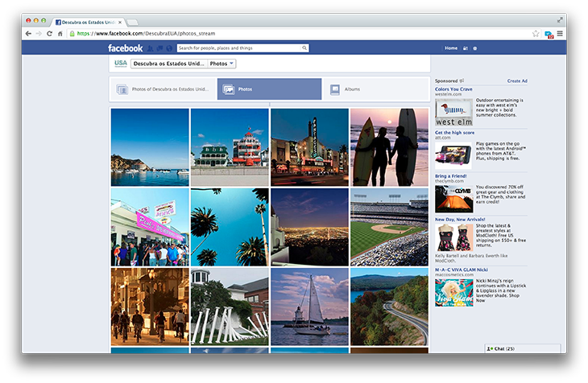
Task: Open Facebook account settings gear icon
Action: pos(475,48)
